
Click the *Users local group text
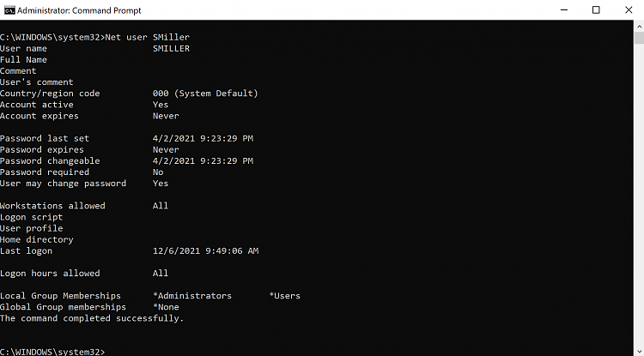[x=285, y=296]
